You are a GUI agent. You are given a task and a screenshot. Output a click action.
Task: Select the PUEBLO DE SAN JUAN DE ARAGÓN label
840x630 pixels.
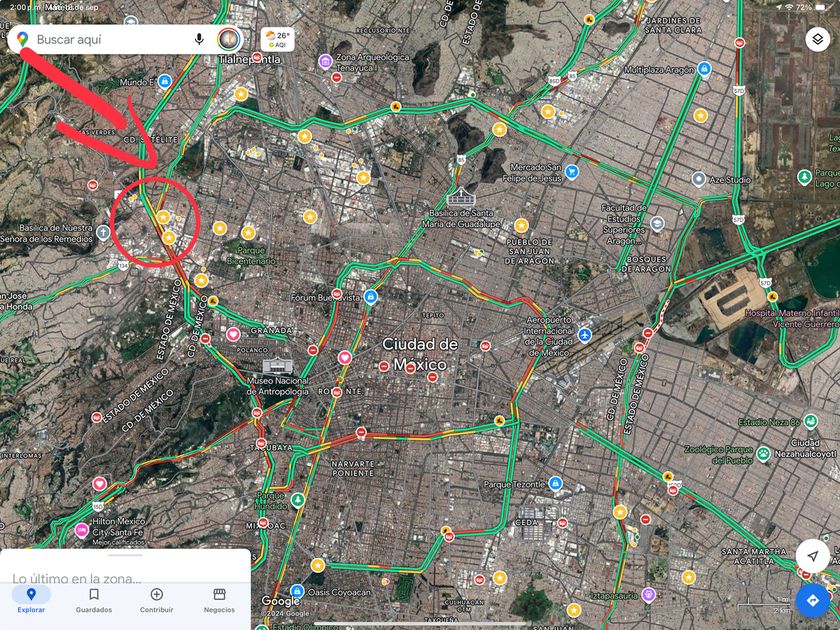(x=529, y=251)
